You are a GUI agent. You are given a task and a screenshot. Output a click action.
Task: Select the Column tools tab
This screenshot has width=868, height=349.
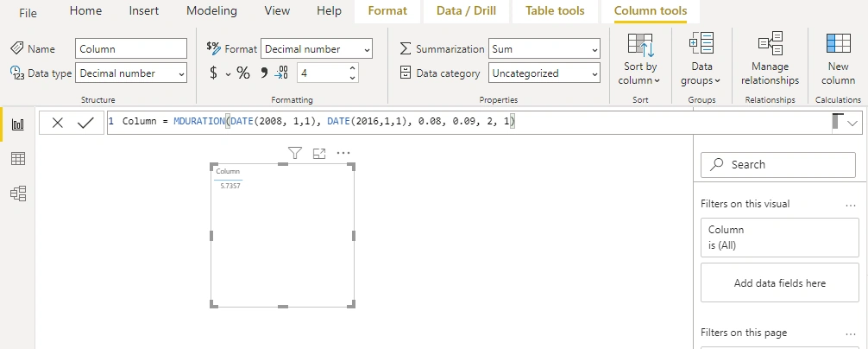651,10
